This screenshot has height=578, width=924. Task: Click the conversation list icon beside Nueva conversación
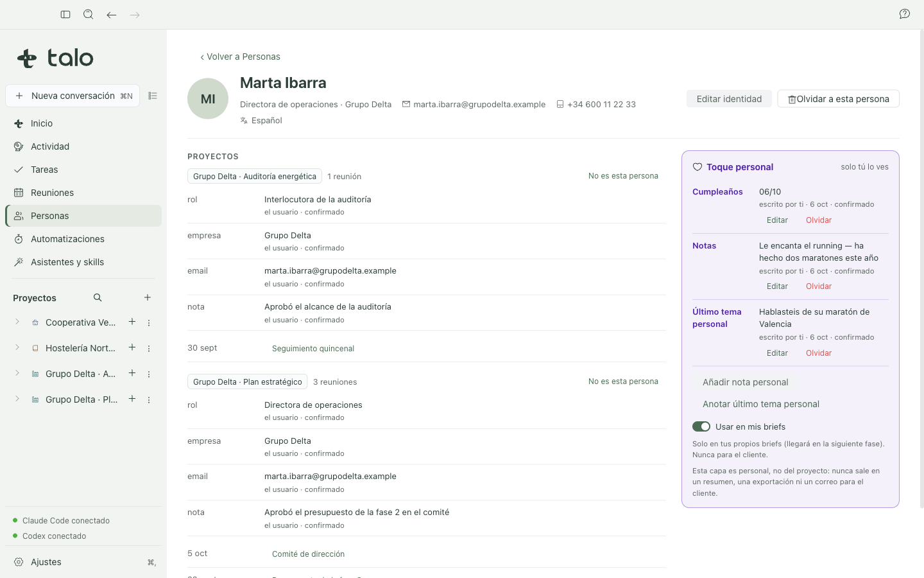tap(153, 96)
